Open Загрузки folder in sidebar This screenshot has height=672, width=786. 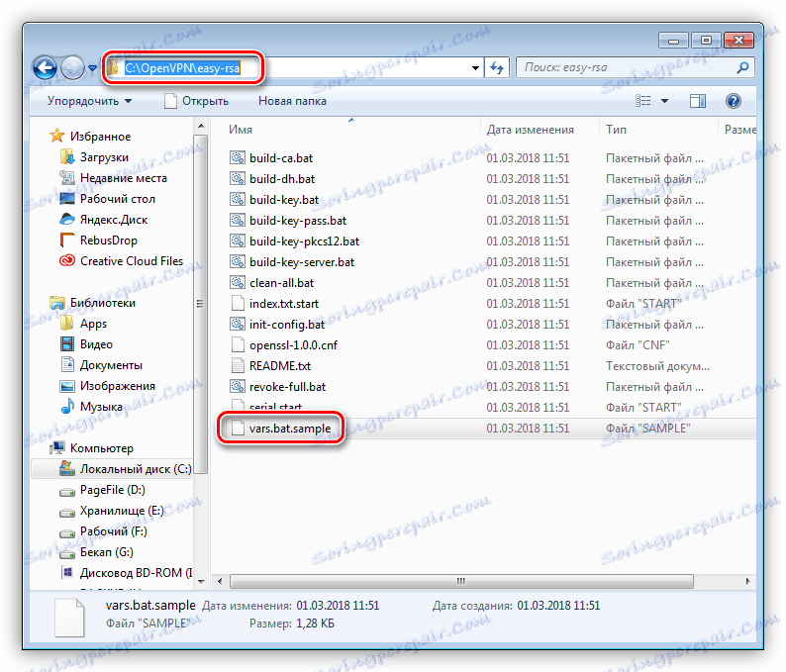point(94,157)
